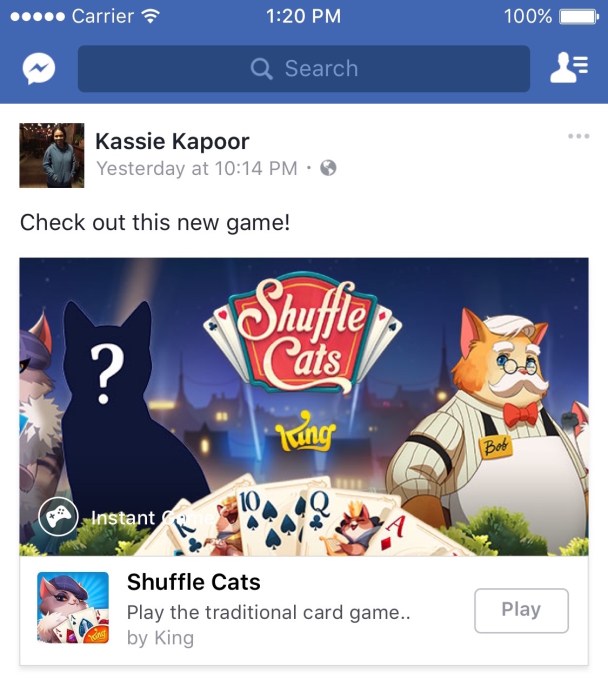Open the Shuffle Cats app icon
Viewport: 608px width, 680px height.
(x=73, y=608)
